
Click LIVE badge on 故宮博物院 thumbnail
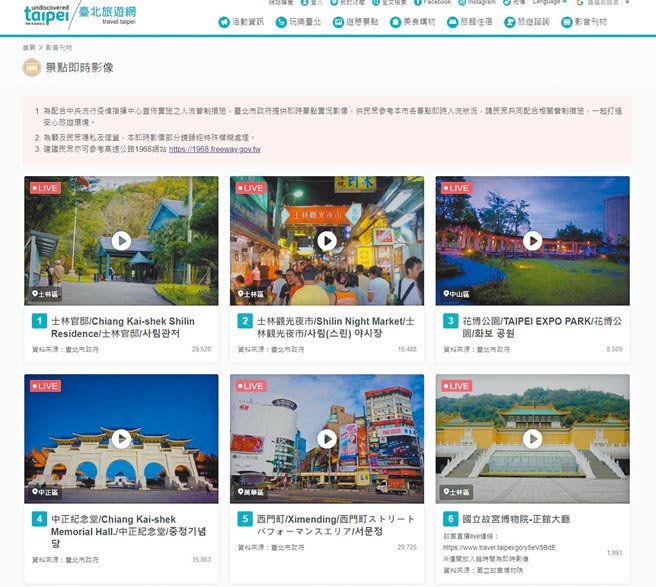click(456, 386)
